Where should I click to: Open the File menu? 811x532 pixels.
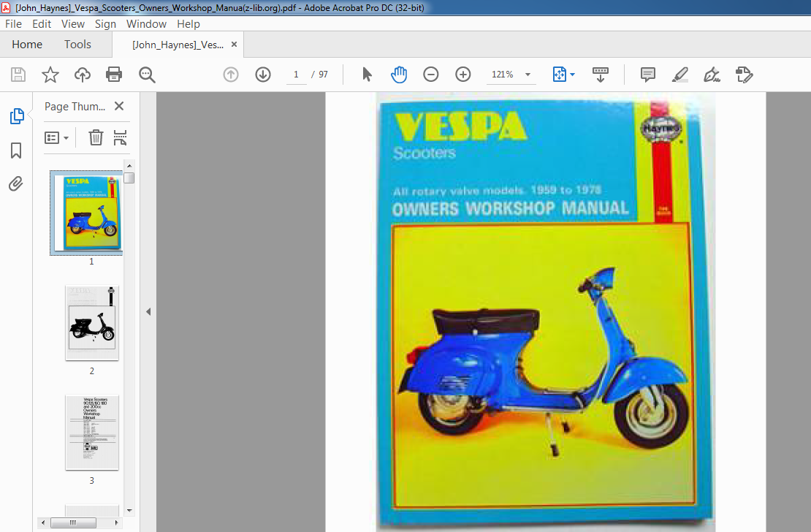pos(13,24)
